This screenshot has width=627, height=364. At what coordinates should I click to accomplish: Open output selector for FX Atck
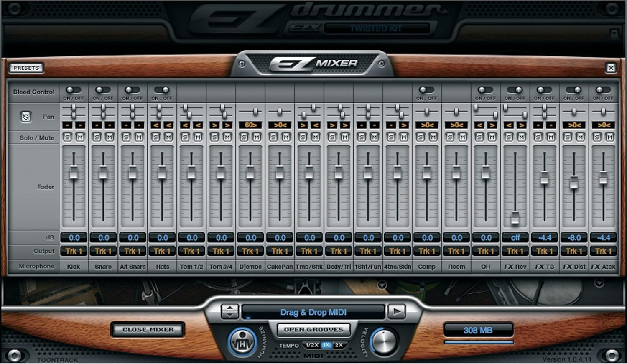[x=604, y=251]
